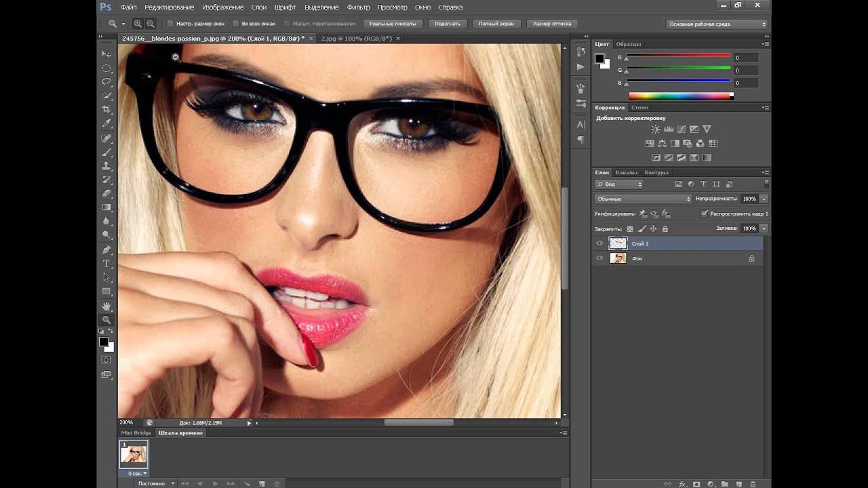Select the Hand tool

[x=106, y=306]
